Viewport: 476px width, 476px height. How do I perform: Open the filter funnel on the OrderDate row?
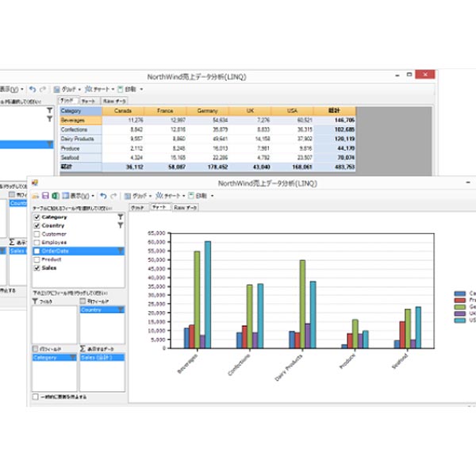tap(121, 251)
